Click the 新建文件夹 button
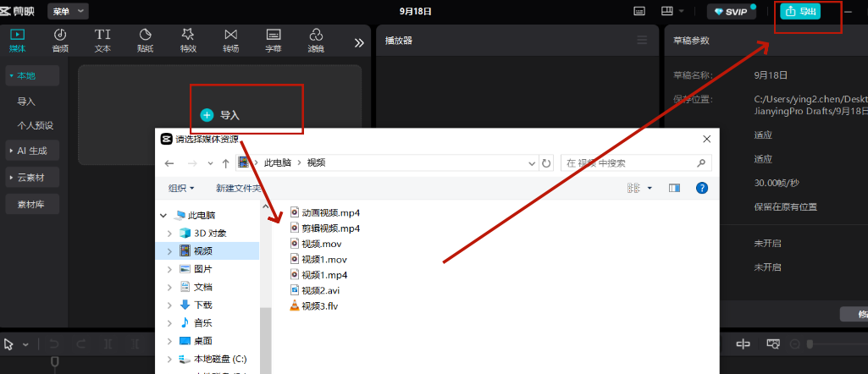The height and width of the screenshot is (374, 868). click(x=239, y=188)
